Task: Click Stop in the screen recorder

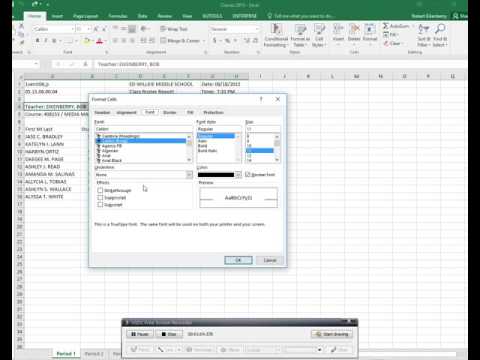Action: tap(169, 334)
